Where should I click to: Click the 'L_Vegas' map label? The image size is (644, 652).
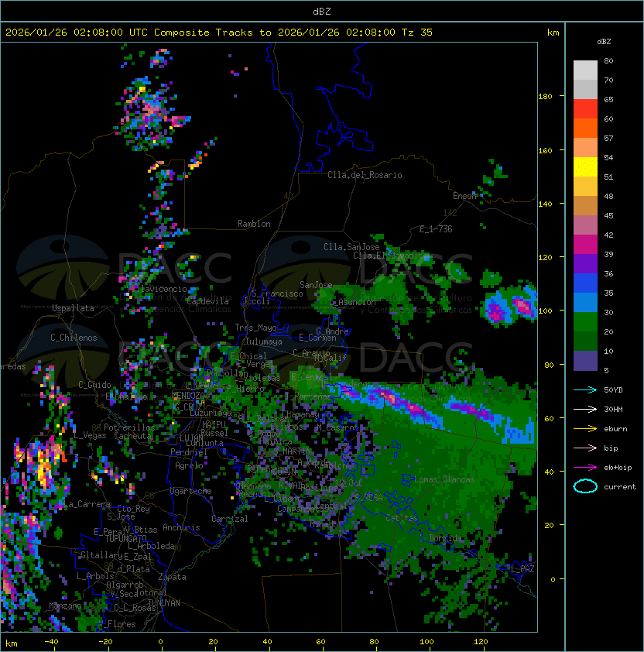click(x=91, y=435)
